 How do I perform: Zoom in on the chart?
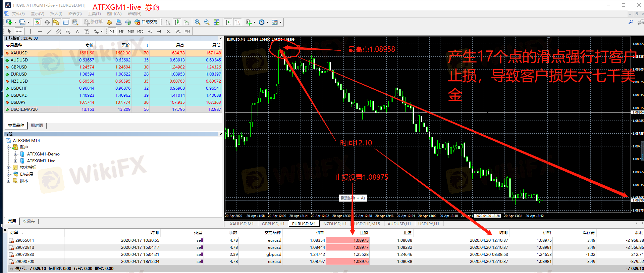pyautogui.click(x=198, y=22)
